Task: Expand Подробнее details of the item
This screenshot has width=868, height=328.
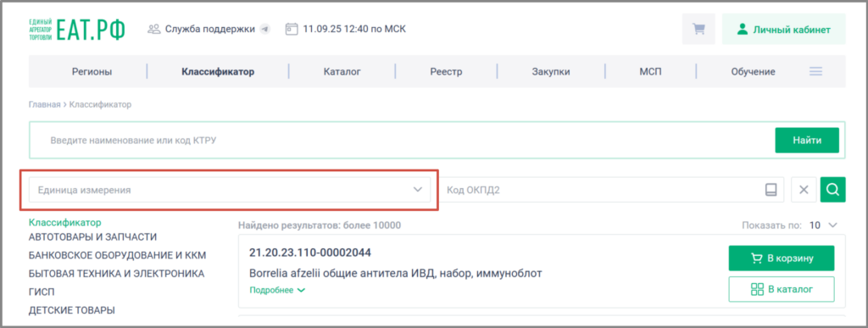Action: pyautogui.click(x=277, y=290)
